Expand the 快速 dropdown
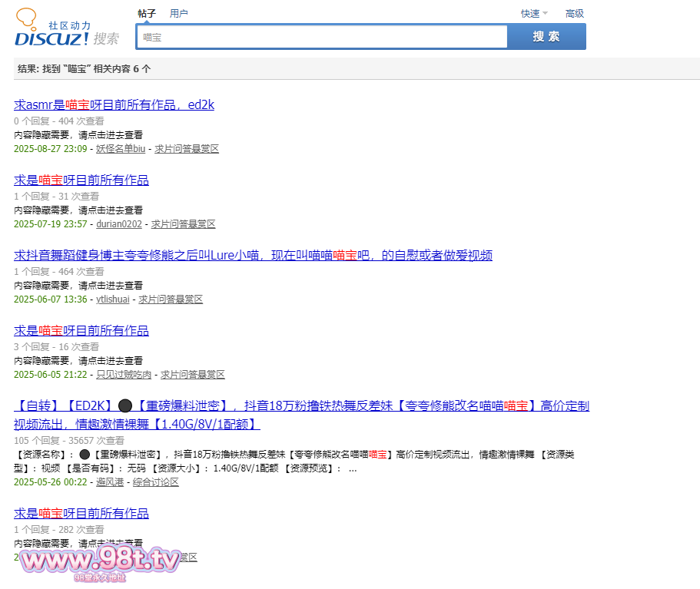The width and height of the screenshot is (700, 589). click(534, 13)
